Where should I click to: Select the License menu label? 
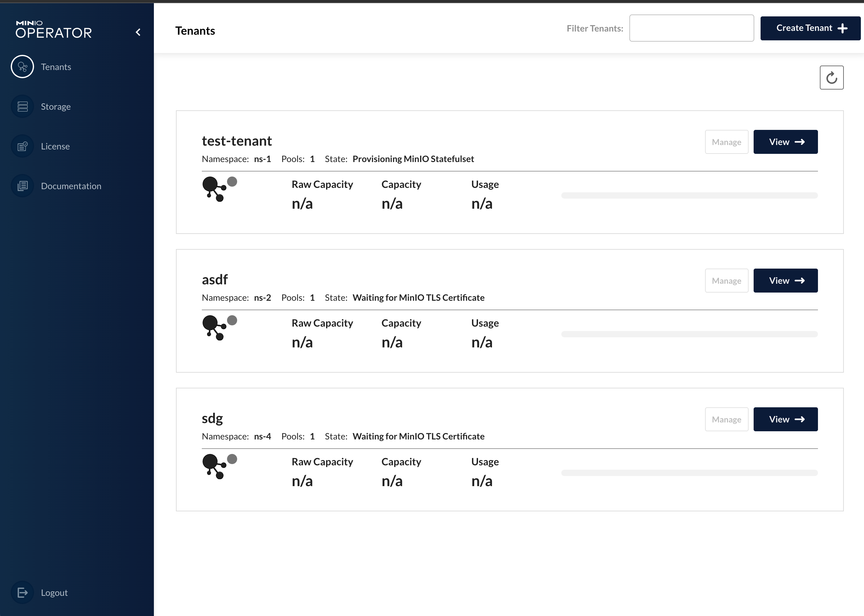(x=55, y=146)
